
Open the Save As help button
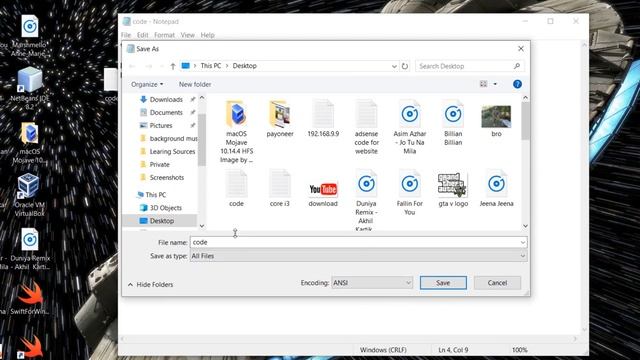pyautogui.click(x=517, y=84)
